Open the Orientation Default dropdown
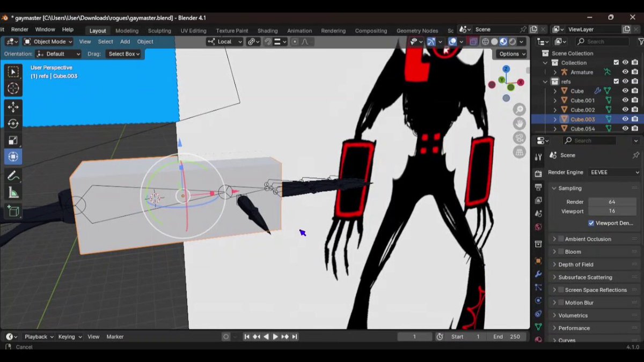Image resolution: width=644 pixels, height=362 pixels. tap(58, 54)
